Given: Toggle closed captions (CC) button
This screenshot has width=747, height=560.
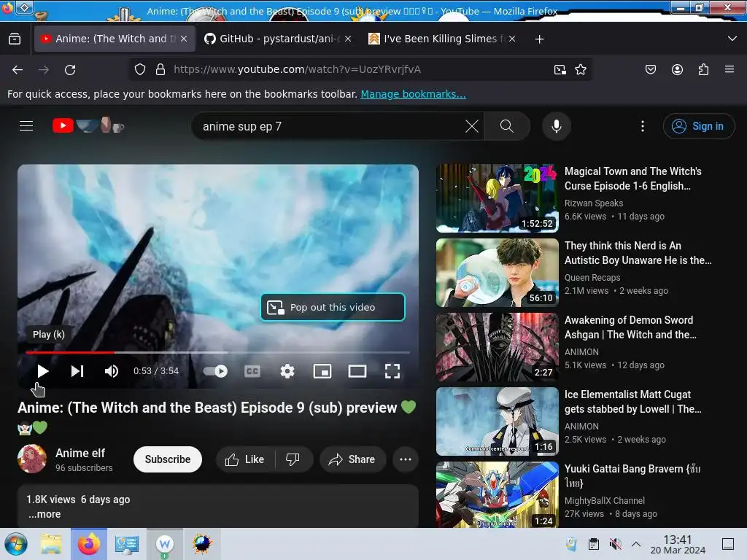Looking at the screenshot, I should tap(252, 371).
